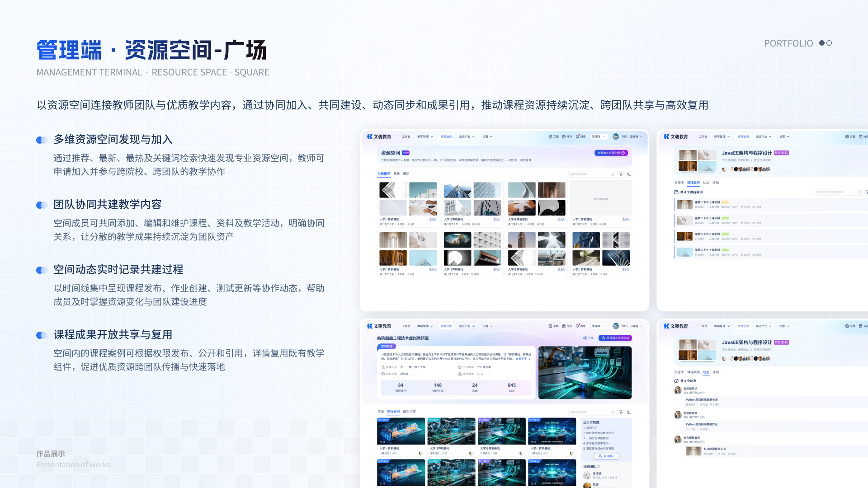868x488 pixels.
Task: Click the user avatar in the resource square window
Action: 616,136
